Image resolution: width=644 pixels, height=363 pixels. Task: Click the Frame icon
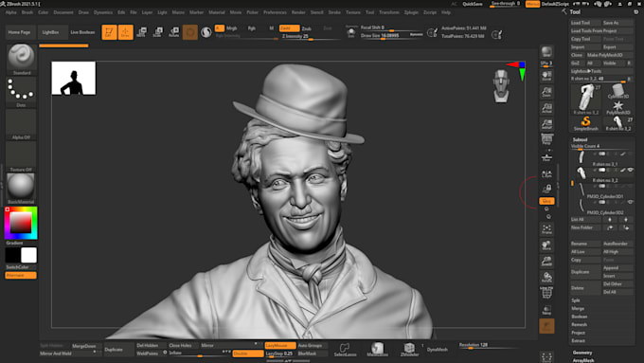click(x=546, y=229)
